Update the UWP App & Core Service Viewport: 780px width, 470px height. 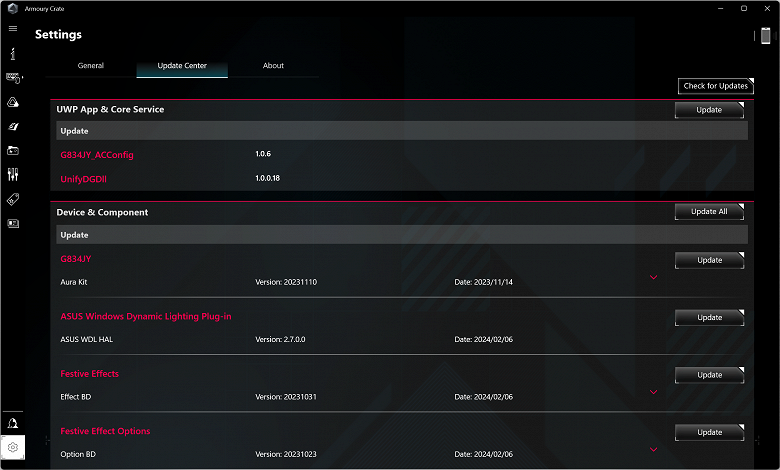click(x=709, y=110)
